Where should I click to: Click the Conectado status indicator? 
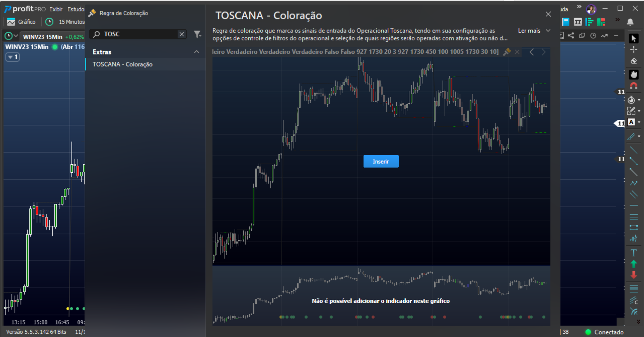pyautogui.click(x=604, y=332)
